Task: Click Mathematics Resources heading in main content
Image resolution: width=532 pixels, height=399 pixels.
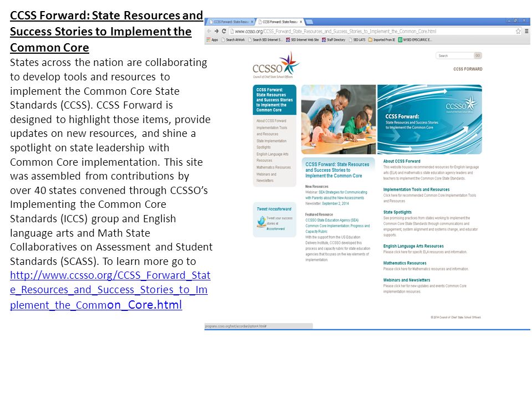Action: coord(405,263)
